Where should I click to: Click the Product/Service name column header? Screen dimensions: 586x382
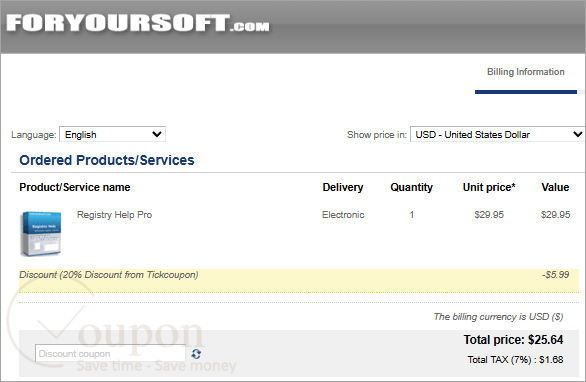[75, 187]
